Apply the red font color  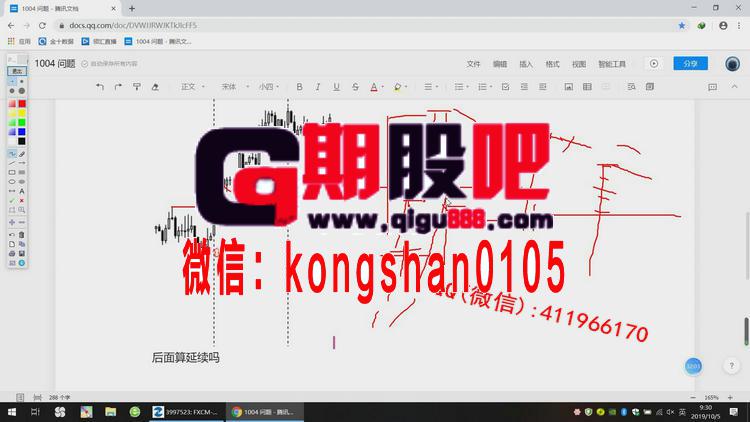[x=374, y=87]
